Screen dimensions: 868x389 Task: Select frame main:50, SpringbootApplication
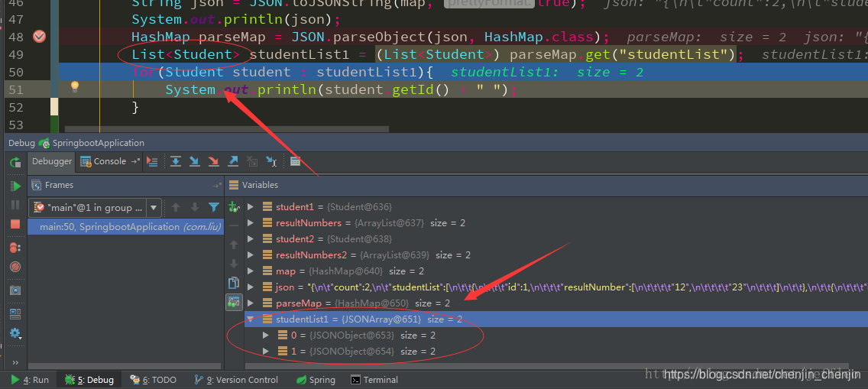pyautogui.click(x=125, y=227)
